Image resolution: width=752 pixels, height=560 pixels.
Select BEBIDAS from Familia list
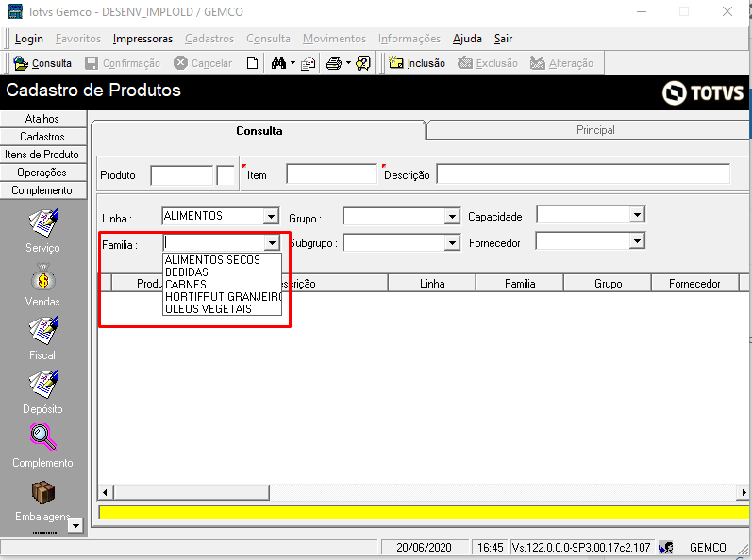point(222,272)
